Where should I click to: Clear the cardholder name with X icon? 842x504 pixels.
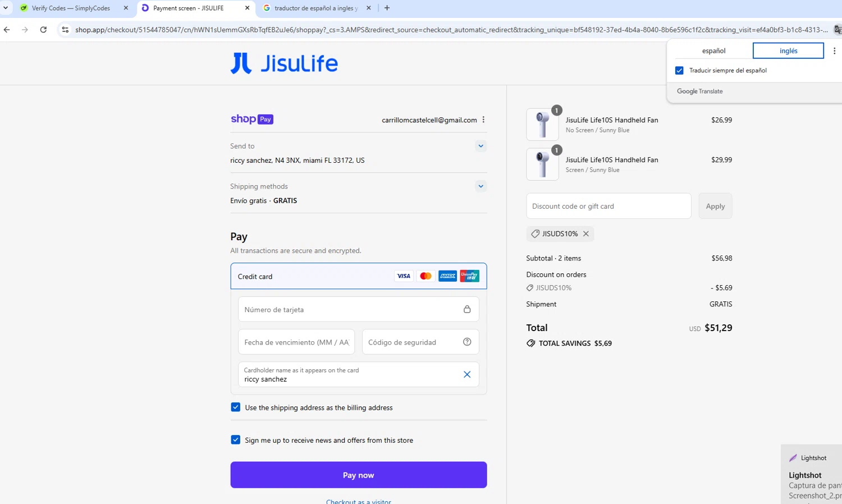click(467, 374)
